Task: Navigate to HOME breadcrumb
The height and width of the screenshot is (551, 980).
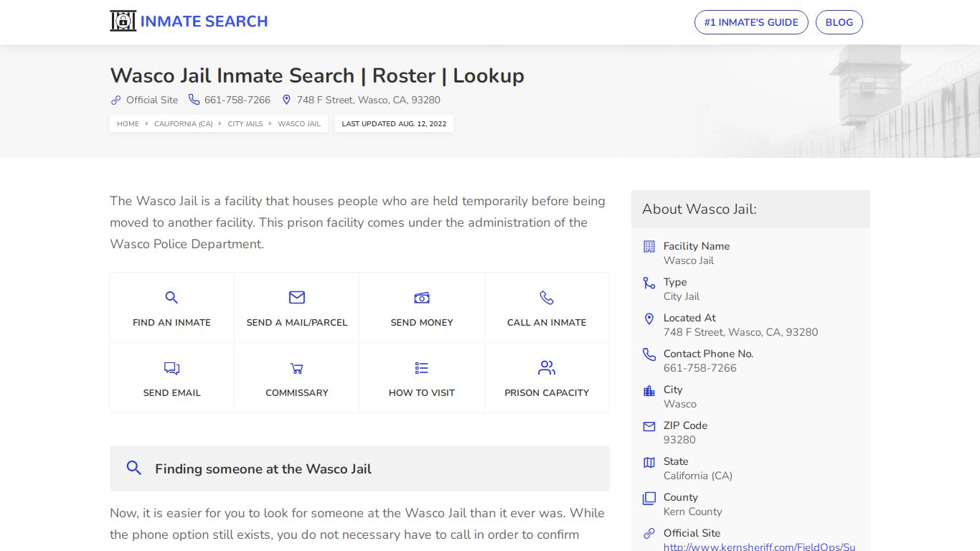Action: coord(128,123)
